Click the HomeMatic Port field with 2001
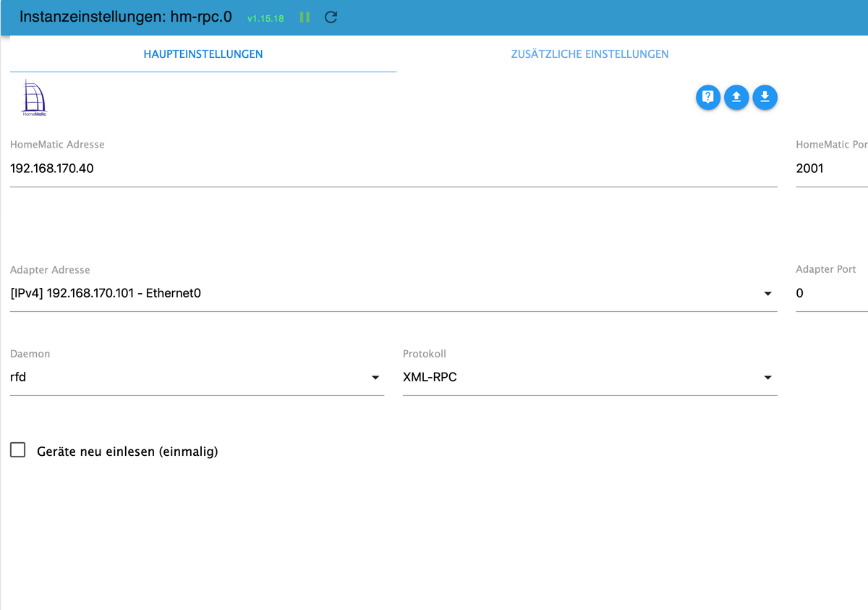 [x=832, y=169]
